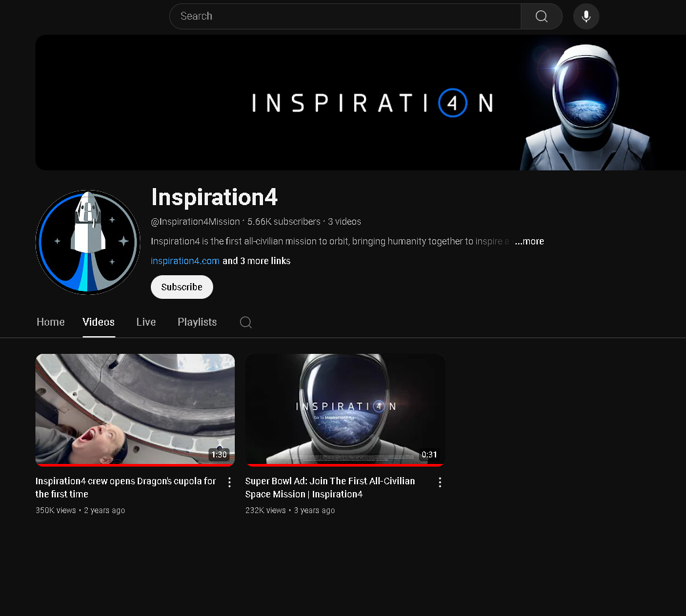Open the channel search magnifier icon
Viewport: 686px width, 616px height.
246,322
